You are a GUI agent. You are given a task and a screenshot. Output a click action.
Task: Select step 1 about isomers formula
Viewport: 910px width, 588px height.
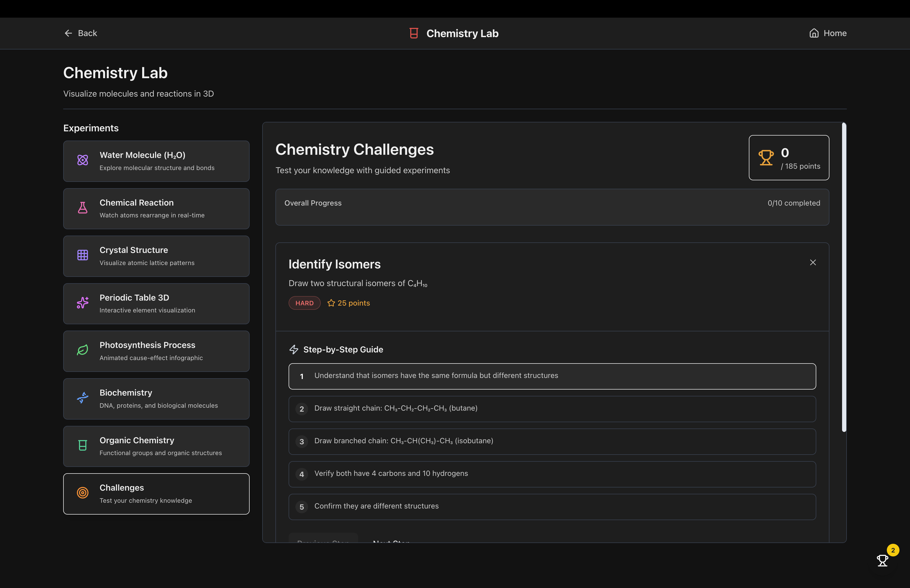click(552, 376)
